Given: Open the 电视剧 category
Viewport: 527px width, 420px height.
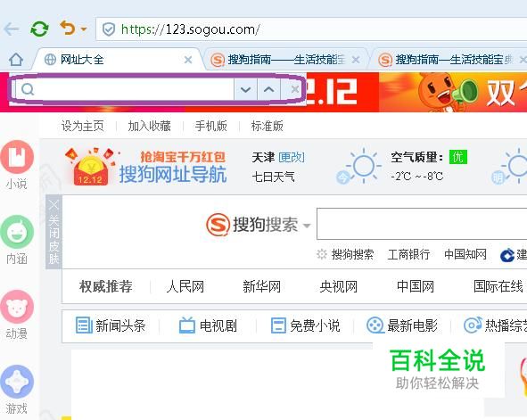Looking at the screenshot, I should tap(208, 325).
